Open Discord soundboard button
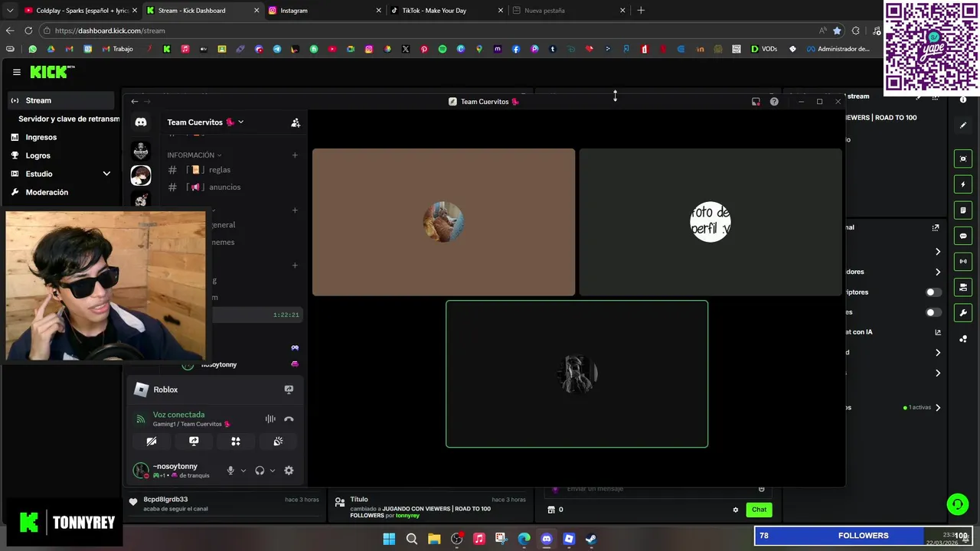This screenshot has width=980, height=551. click(x=278, y=442)
